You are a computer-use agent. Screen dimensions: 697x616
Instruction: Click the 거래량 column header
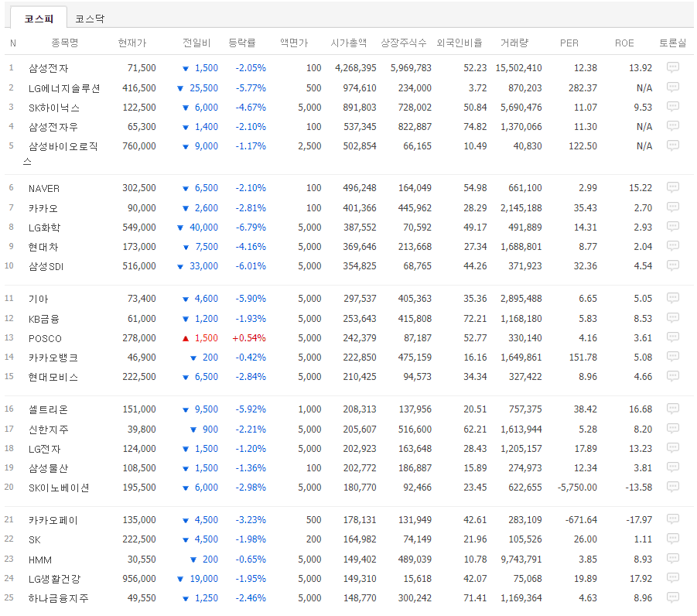pyautogui.click(x=514, y=43)
